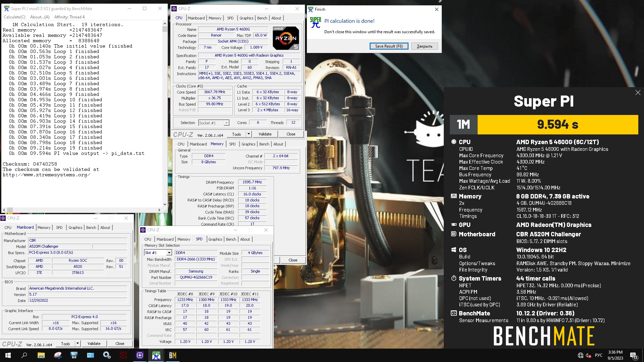The height and width of the screenshot is (362, 644).
Task: Click the red crossed taskbar icon
Action: click(123, 355)
